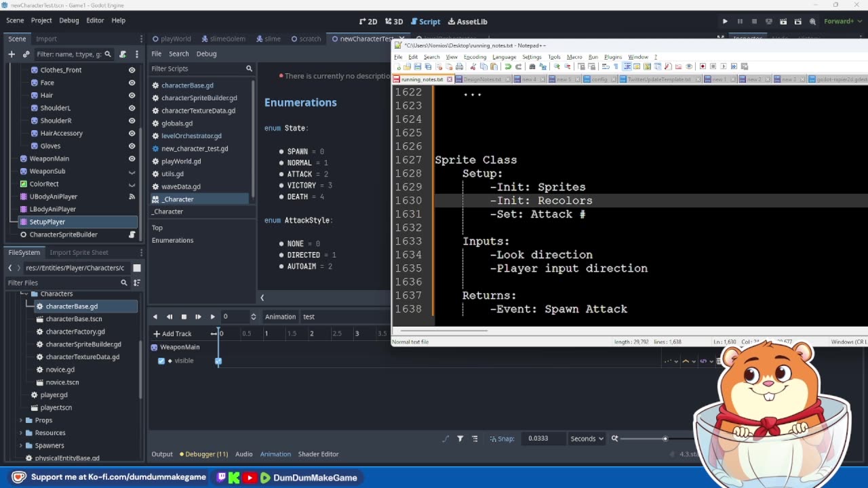The width and height of the screenshot is (868, 488).
Task: Click the animation position stepper arrows
Action: [253, 317]
